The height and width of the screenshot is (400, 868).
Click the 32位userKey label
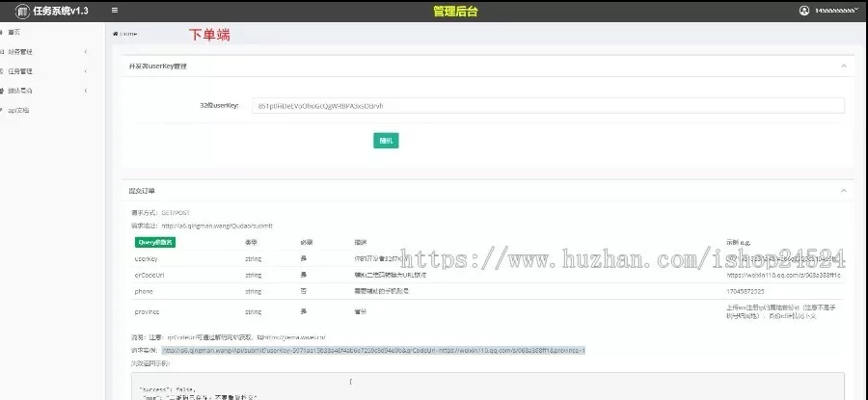coord(219,105)
